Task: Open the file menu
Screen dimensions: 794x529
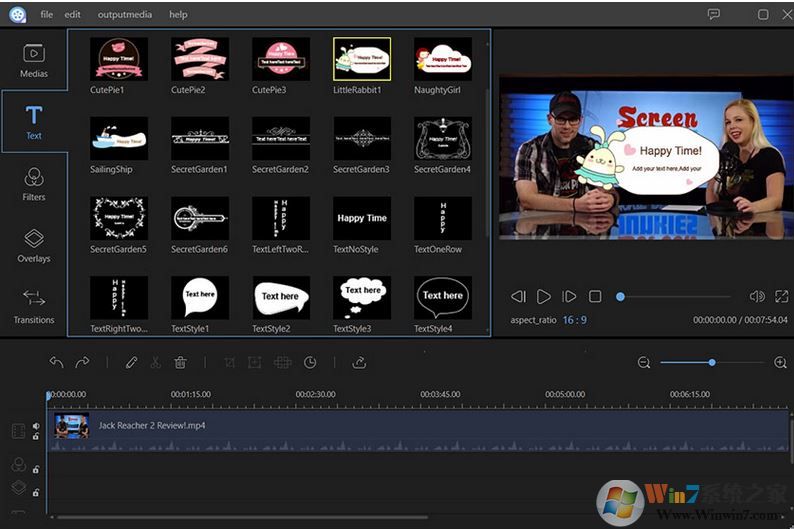Action: (47, 15)
